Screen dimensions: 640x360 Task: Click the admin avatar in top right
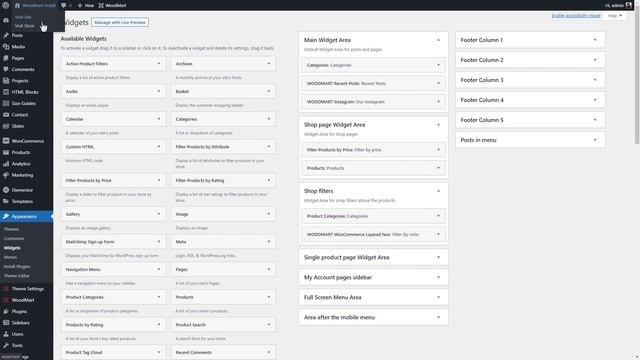628,5
